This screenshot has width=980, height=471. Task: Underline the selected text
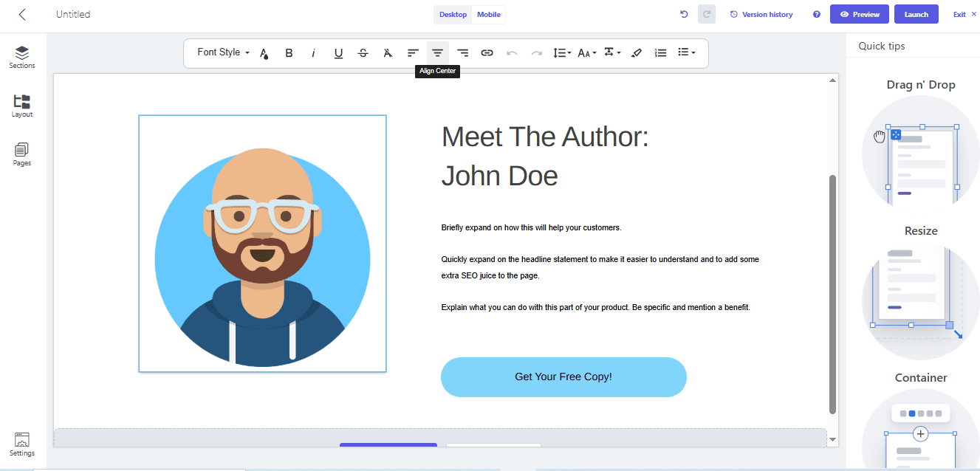338,52
